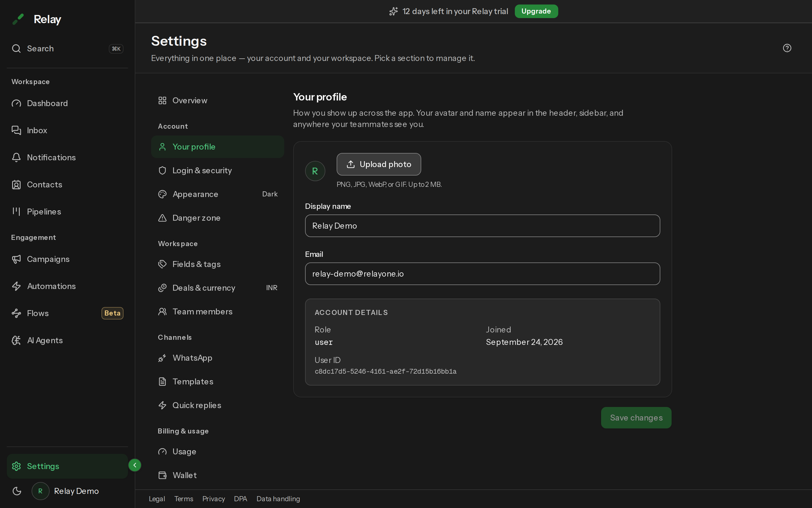Open Appearance settings
This screenshot has height=508, width=812.
click(217, 194)
